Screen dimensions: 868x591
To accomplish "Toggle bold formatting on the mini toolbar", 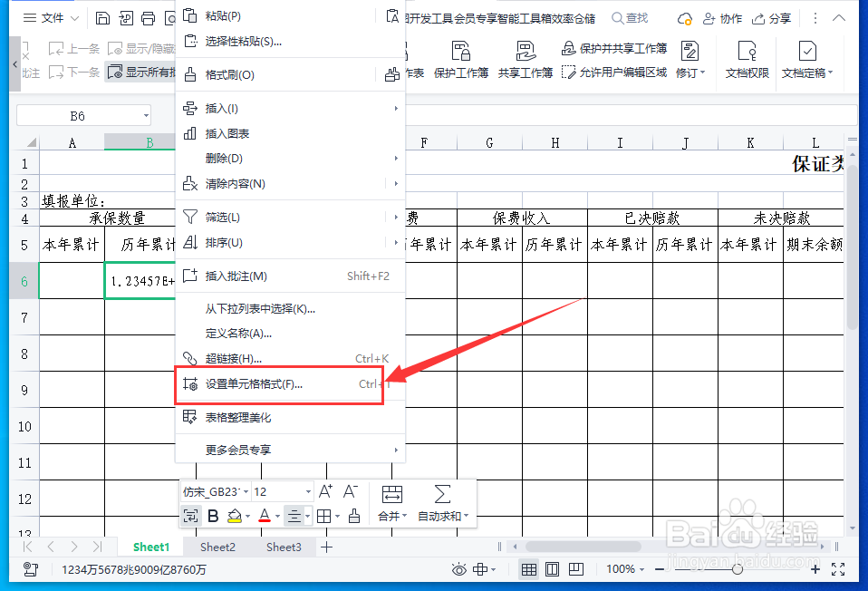I will pos(212,515).
